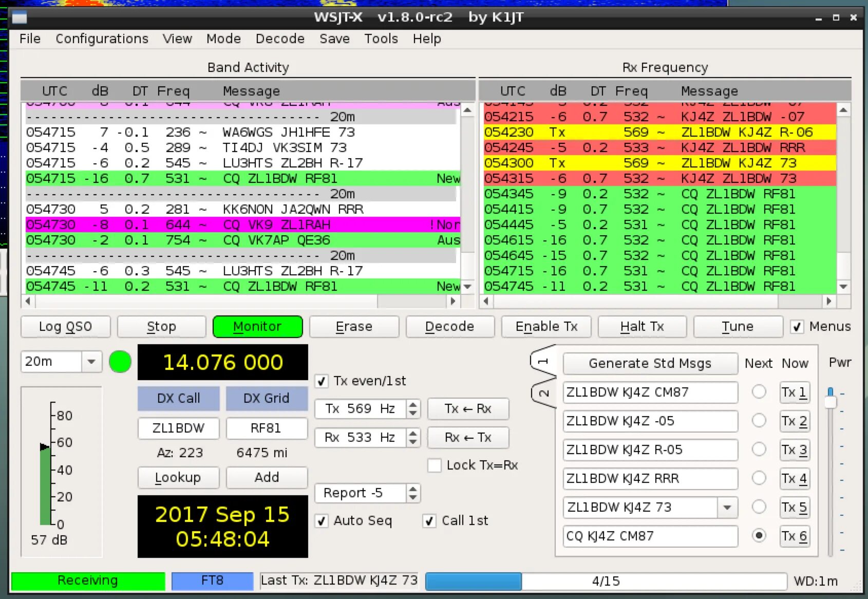This screenshot has width=868, height=599.
Task: Open the Help menu
Action: point(427,39)
